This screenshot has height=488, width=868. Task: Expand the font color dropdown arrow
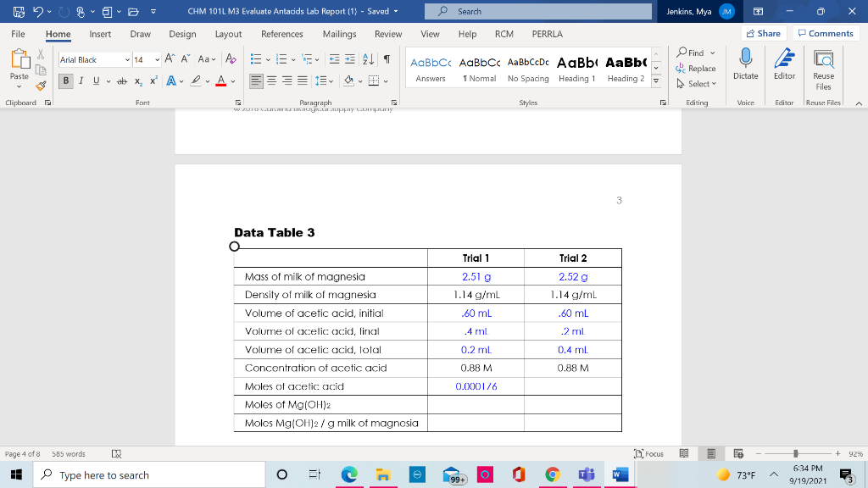pyautogui.click(x=232, y=81)
